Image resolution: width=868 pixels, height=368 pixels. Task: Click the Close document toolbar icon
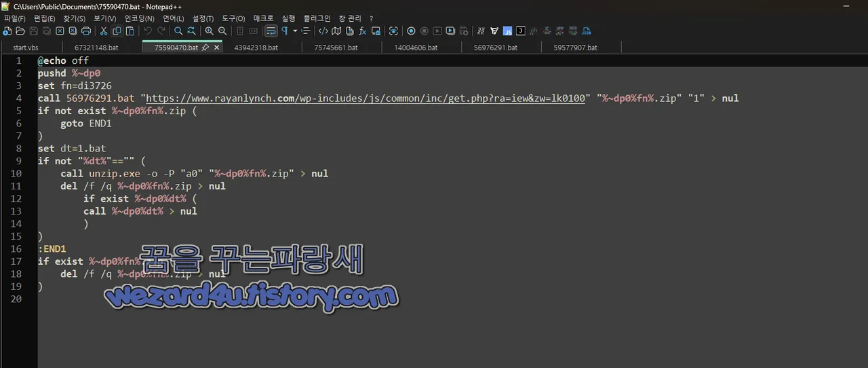tap(60, 31)
